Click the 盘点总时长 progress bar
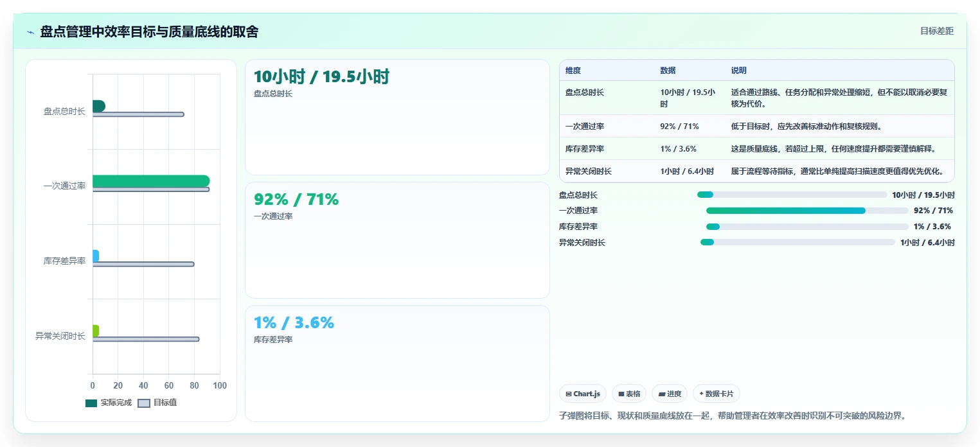980x447 pixels. point(792,195)
